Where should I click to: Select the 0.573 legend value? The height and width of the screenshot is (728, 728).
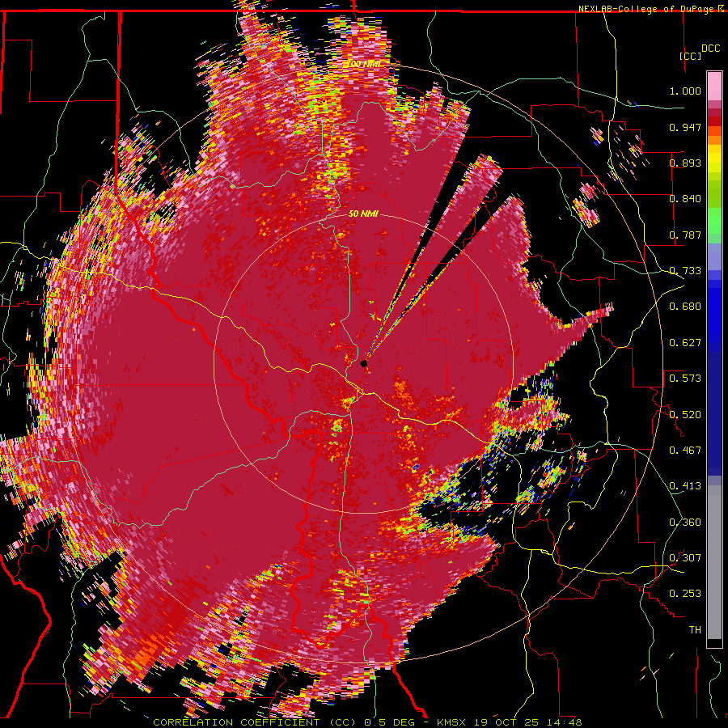pos(685,379)
